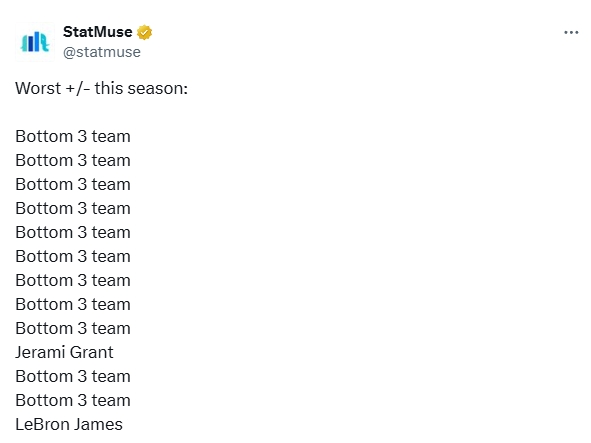Click "Bottom 3 team" directly above LeBron James

73,400
